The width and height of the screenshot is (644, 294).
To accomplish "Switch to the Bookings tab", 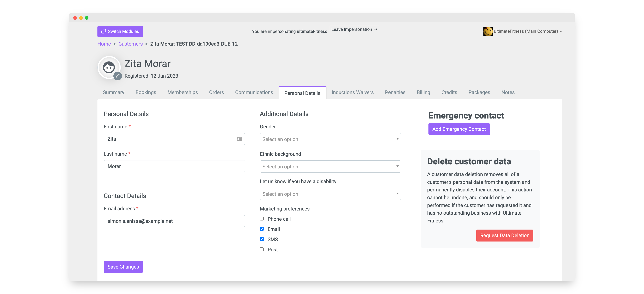I will point(146,92).
